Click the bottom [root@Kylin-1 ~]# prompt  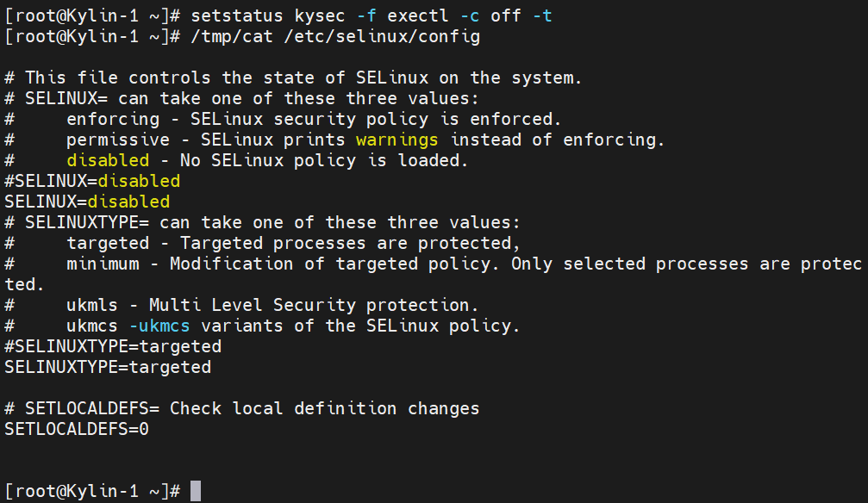(x=92, y=491)
